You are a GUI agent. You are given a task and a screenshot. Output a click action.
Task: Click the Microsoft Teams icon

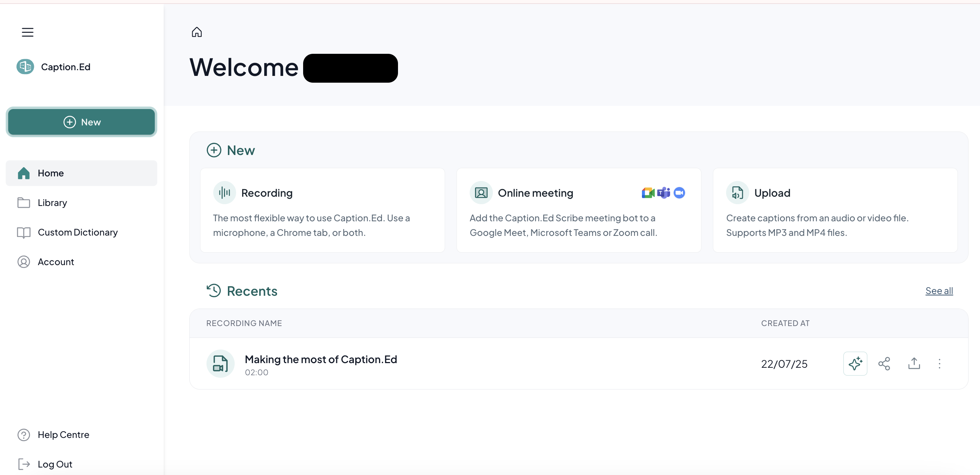click(x=664, y=193)
